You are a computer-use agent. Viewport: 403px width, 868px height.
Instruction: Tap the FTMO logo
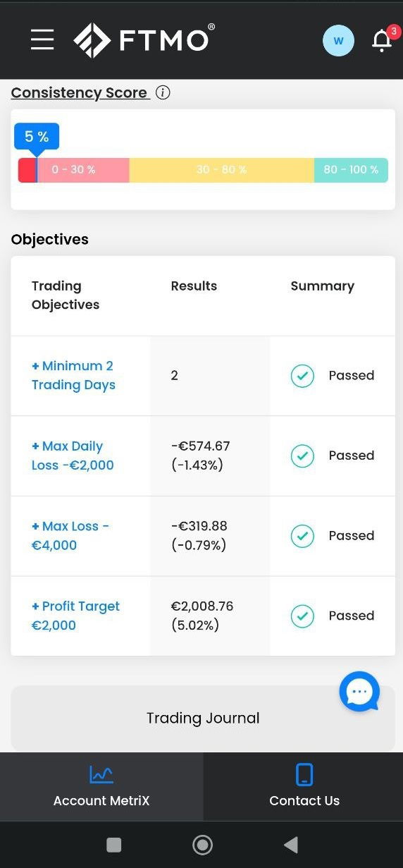pos(144,40)
